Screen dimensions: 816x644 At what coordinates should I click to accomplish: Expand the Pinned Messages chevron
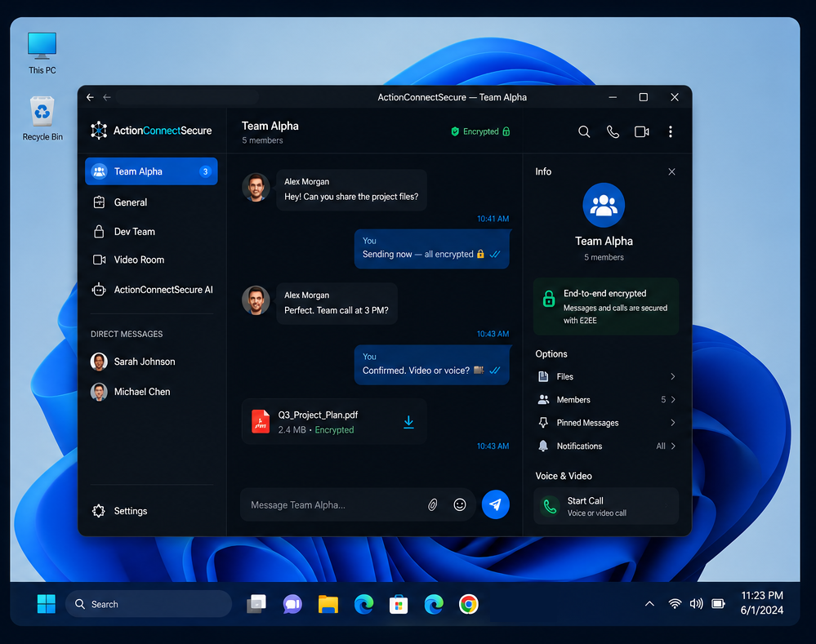pos(673,423)
